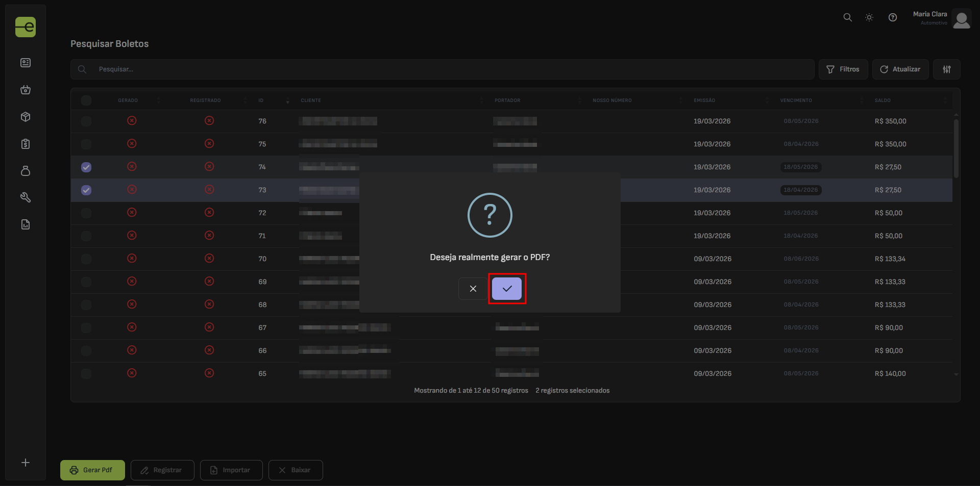Uncheck the checkbox for boleto 73
This screenshot has height=486, width=980.
[86, 190]
